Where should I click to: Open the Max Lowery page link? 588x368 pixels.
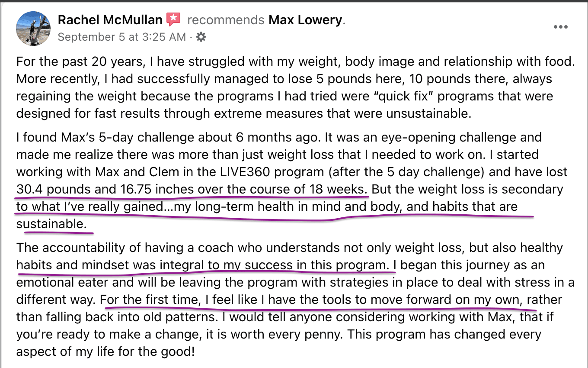coord(305,20)
